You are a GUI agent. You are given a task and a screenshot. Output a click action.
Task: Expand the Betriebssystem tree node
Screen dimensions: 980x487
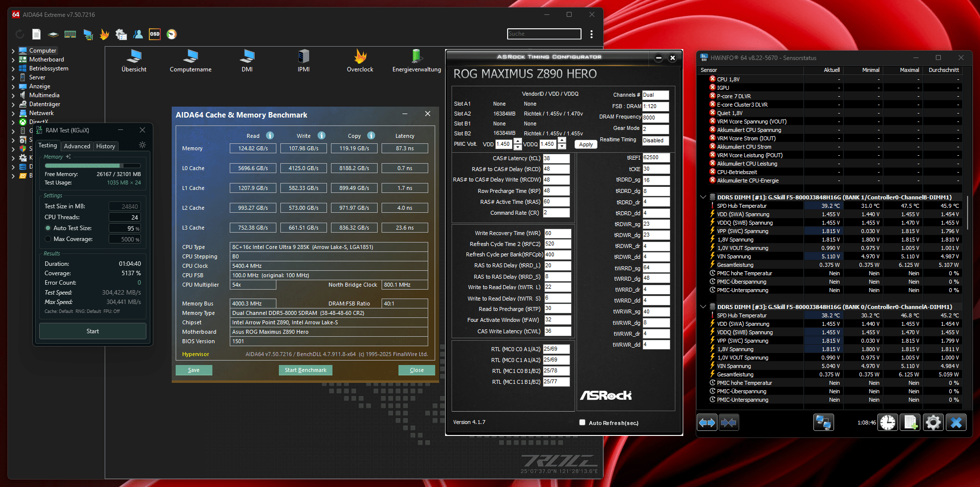point(13,68)
